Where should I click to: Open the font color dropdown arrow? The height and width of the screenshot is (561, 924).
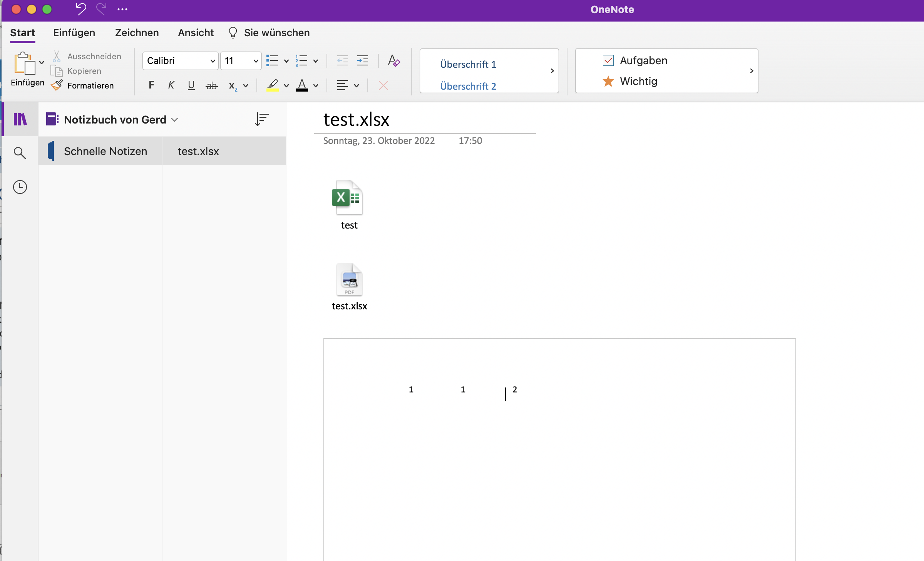click(316, 85)
